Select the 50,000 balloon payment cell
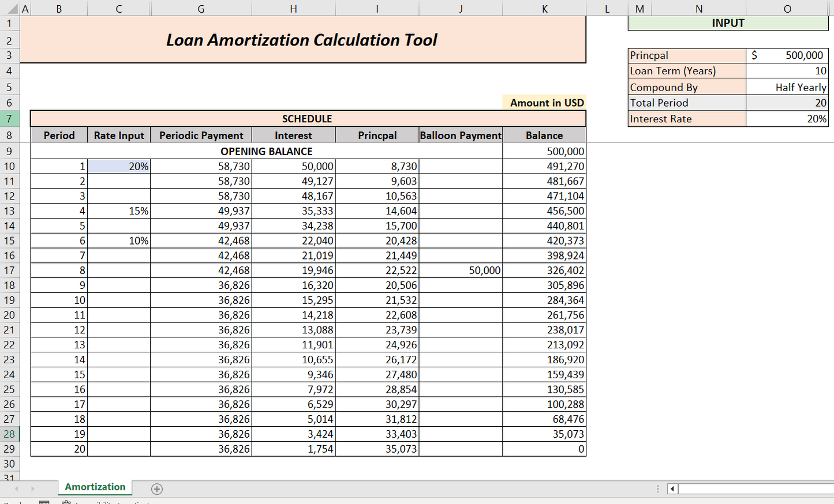This screenshot has width=834, height=504. 461,270
